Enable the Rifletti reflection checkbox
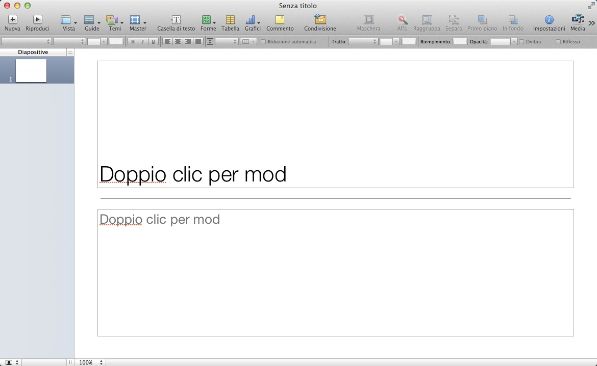The height and width of the screenshot is (366, 597). 558,42
